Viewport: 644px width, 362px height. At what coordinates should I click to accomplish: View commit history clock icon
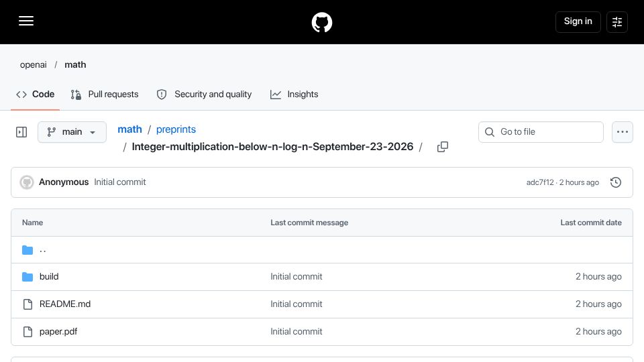615,182
